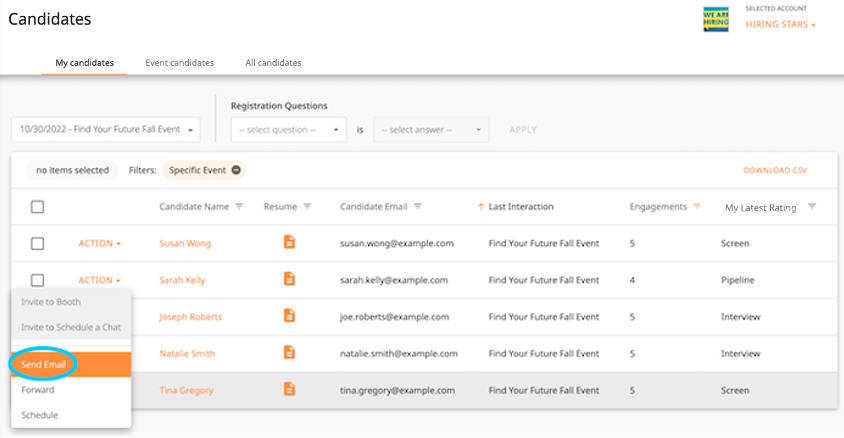
Task: Click natalie.smith@example.com email cell
Action: 398,354
